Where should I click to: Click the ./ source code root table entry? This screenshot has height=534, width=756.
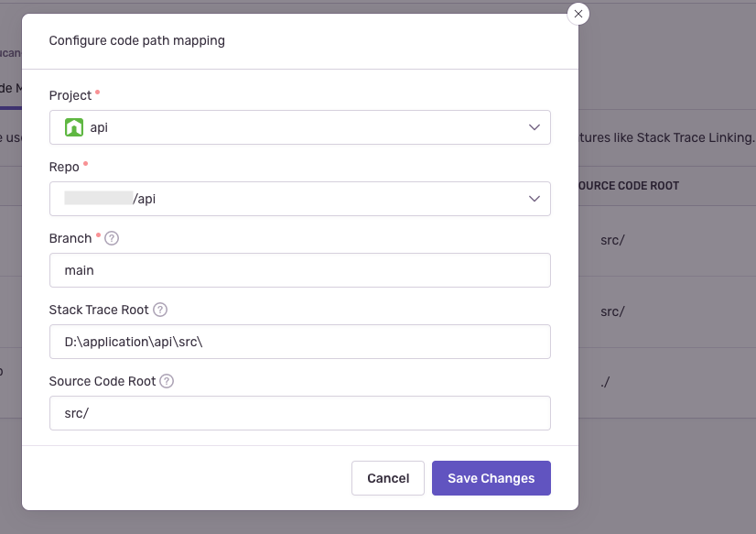point(604,382)
